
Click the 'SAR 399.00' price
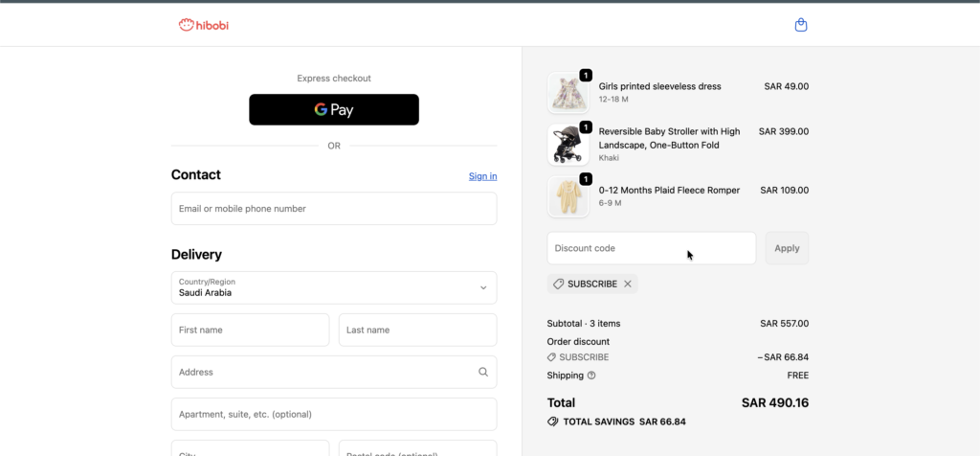point(784,131)
